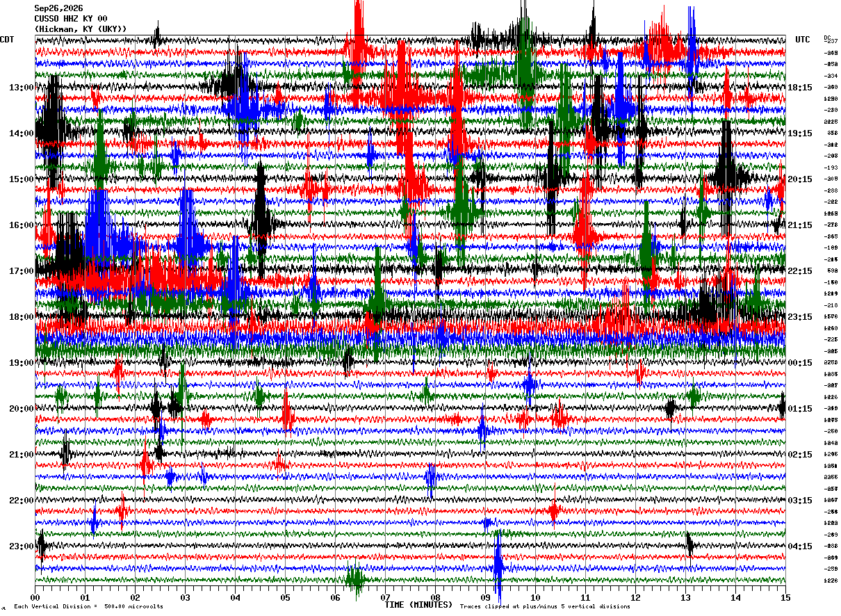The image size is (841, 616).
Task: Click the CDT column header
Action: point(8,40)
